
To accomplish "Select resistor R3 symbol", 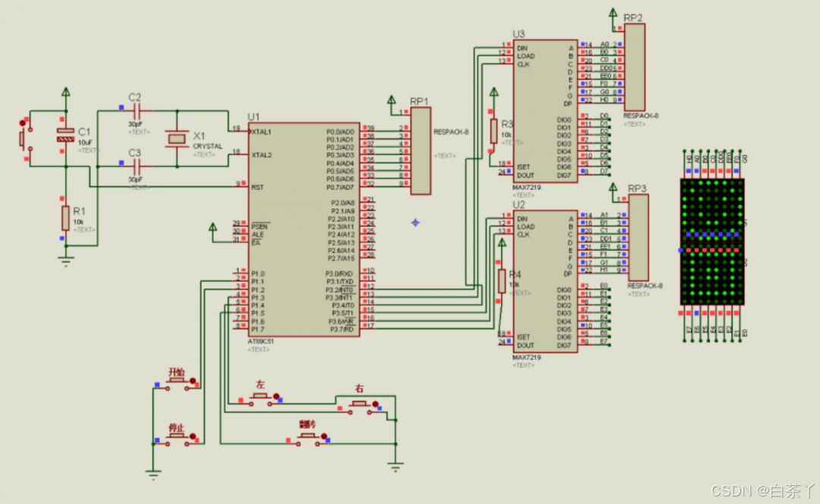I will tap(494, 131).
